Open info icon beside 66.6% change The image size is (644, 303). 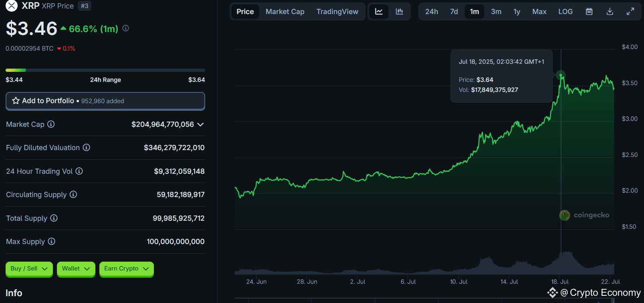[x=125, y=28]
